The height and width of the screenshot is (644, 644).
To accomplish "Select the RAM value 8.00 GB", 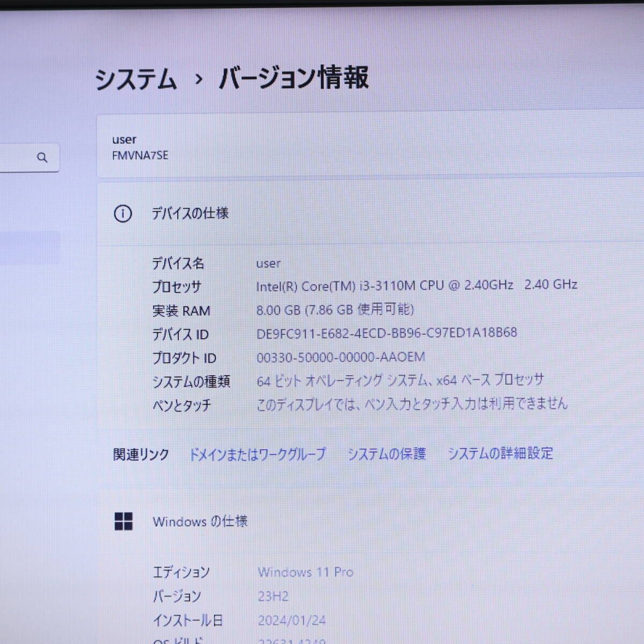I will pos(335,310).
